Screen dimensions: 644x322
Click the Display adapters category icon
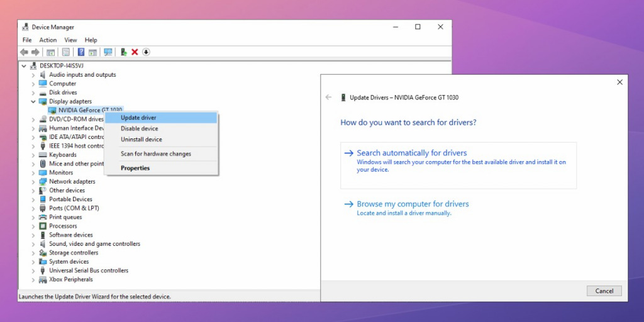43,101
